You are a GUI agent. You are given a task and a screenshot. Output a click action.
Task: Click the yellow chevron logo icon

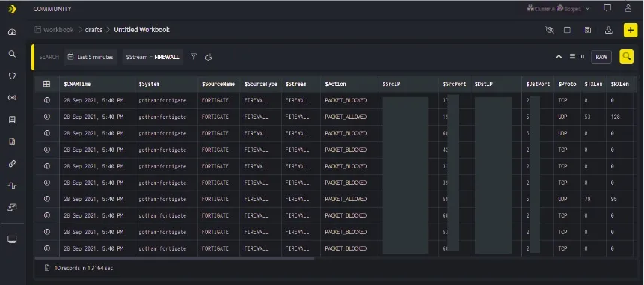[12, 9]
